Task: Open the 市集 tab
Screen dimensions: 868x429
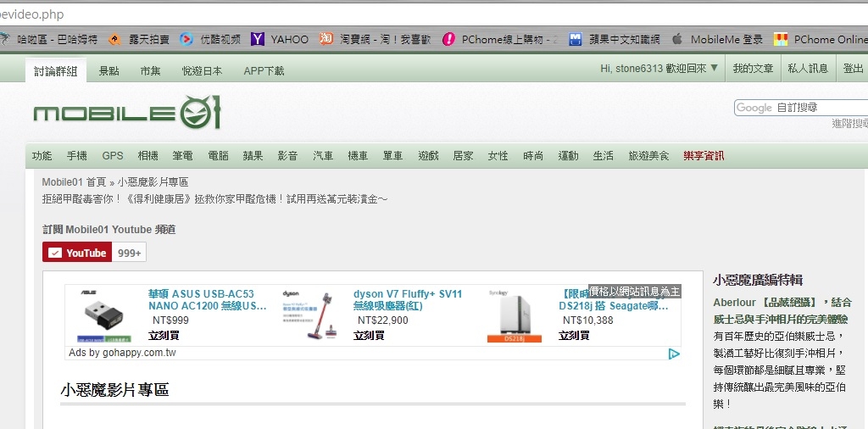Action: 151,71
